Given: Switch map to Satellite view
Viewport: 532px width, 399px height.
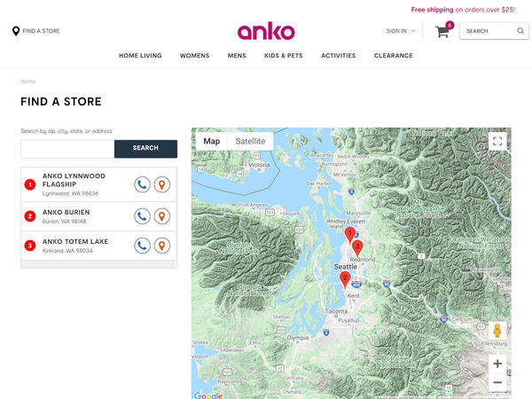Looking at the screenshot, I should tap(250, 141).
